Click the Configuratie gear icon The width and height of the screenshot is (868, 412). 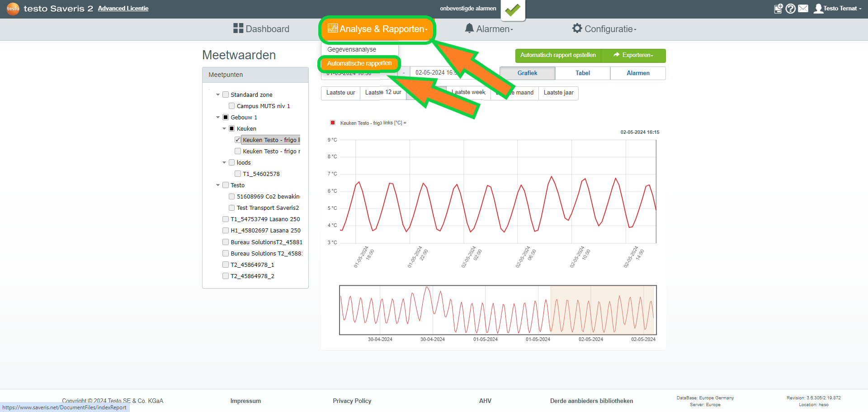[x=577, y=28]
